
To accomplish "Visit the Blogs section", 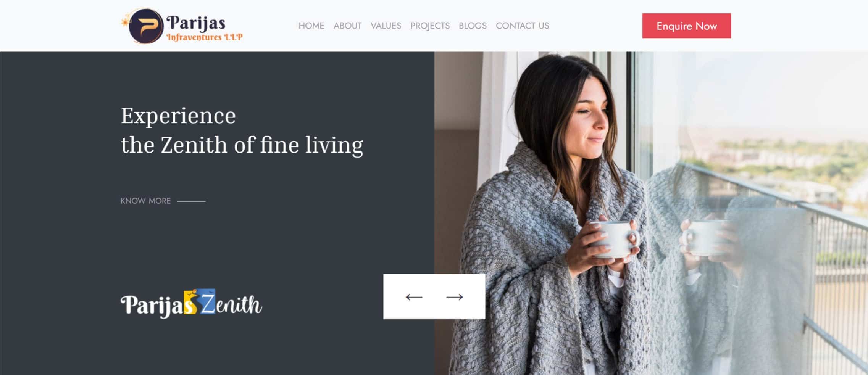I will tap(473, 26).
